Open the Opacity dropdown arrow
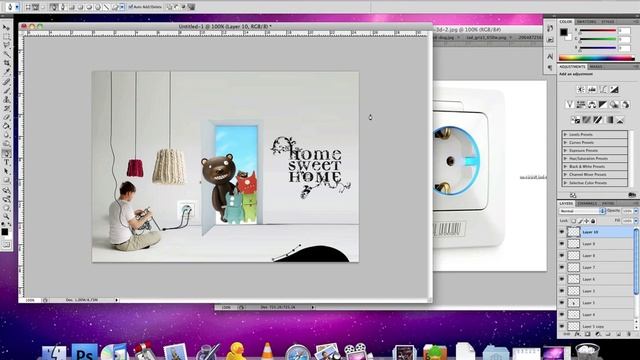This screenshot has width=640, height=360. tap(636, 211)
